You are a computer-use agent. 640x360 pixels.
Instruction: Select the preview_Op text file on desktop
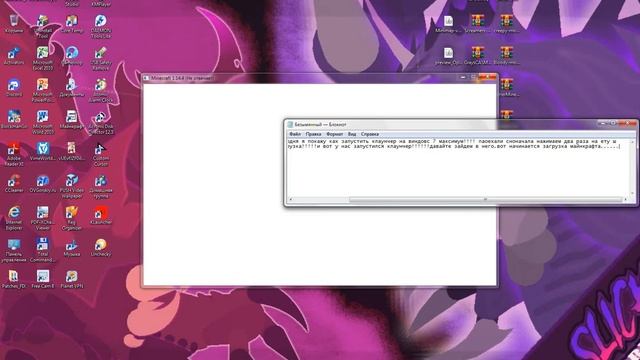448,56
